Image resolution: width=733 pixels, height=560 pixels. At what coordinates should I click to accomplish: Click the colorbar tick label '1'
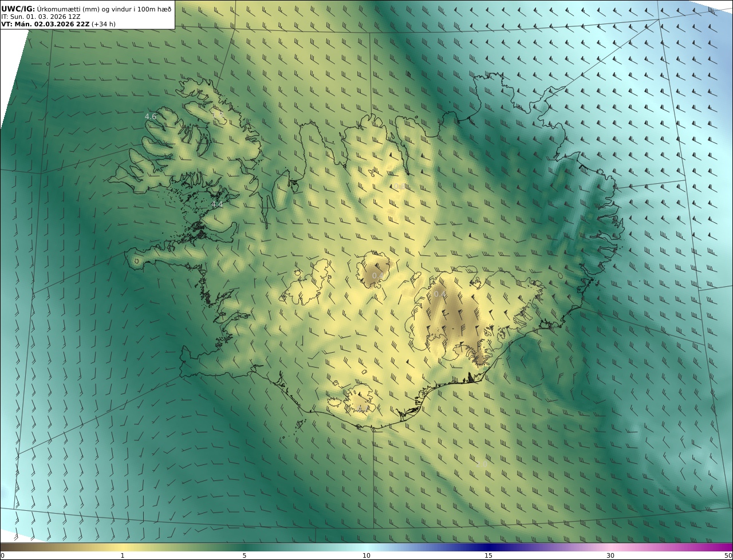[123, 555]
